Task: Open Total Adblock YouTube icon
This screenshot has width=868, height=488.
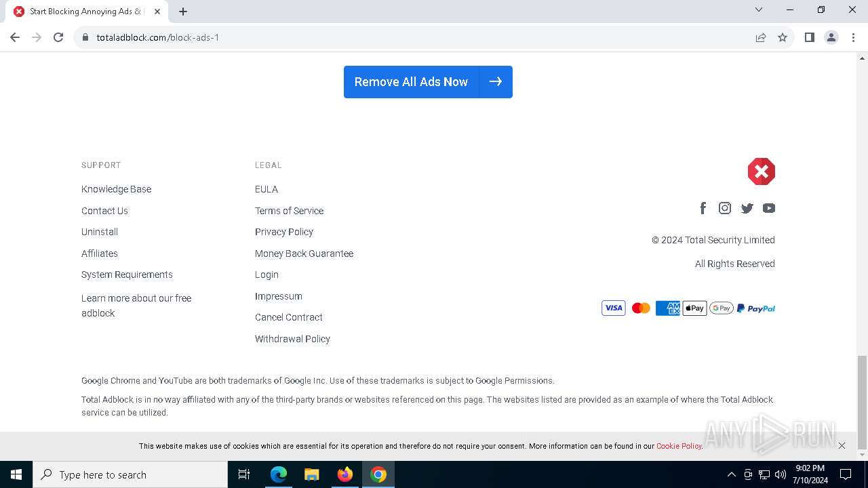Action: tap(769, 208)
